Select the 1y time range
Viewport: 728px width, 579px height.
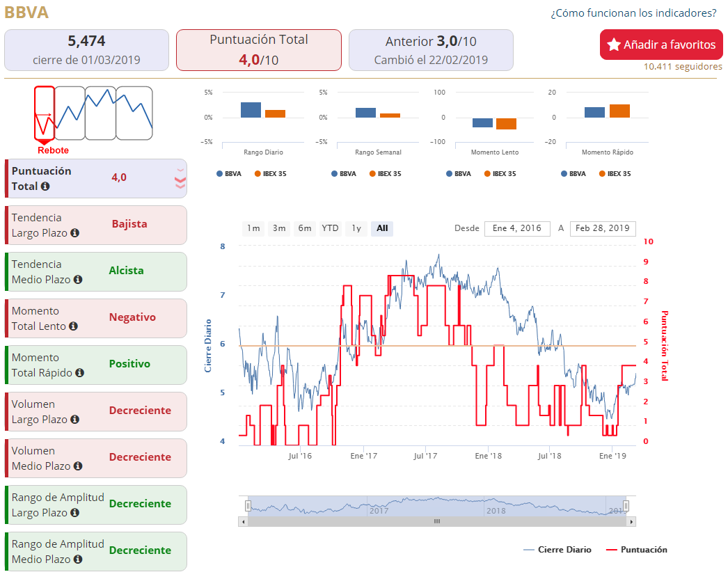point(356,228)
